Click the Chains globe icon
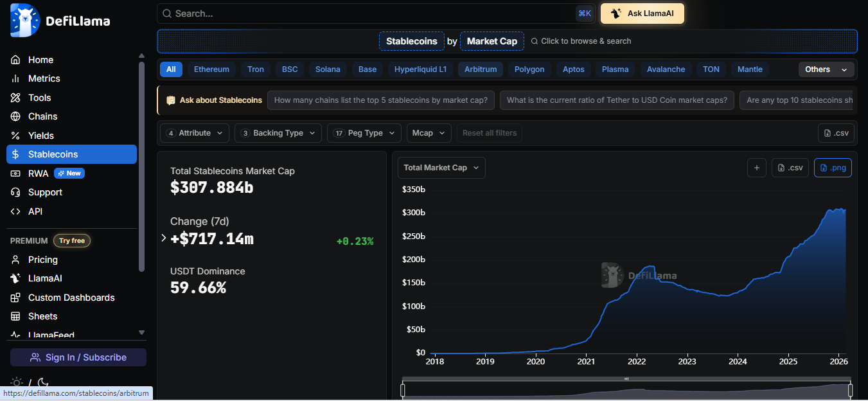The width and height of the screenshot is (868, 401). [x=16, y=116]
